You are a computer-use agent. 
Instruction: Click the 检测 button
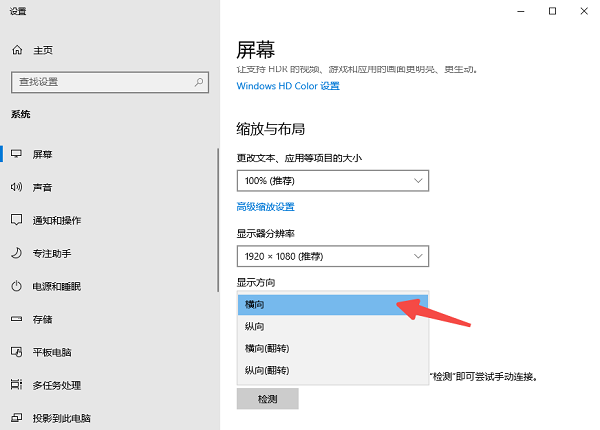click(x=267, y=399)
